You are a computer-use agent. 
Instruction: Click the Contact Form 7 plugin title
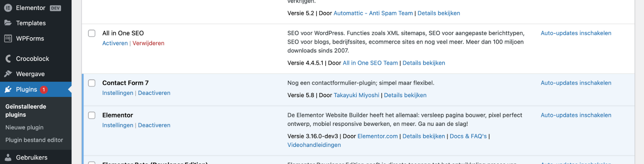(125, 83)
